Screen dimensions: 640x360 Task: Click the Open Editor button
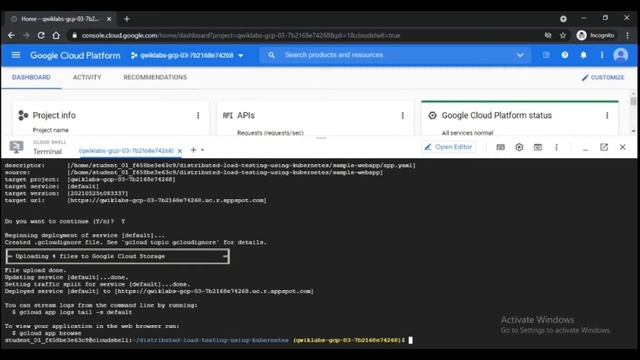point(448,147)
